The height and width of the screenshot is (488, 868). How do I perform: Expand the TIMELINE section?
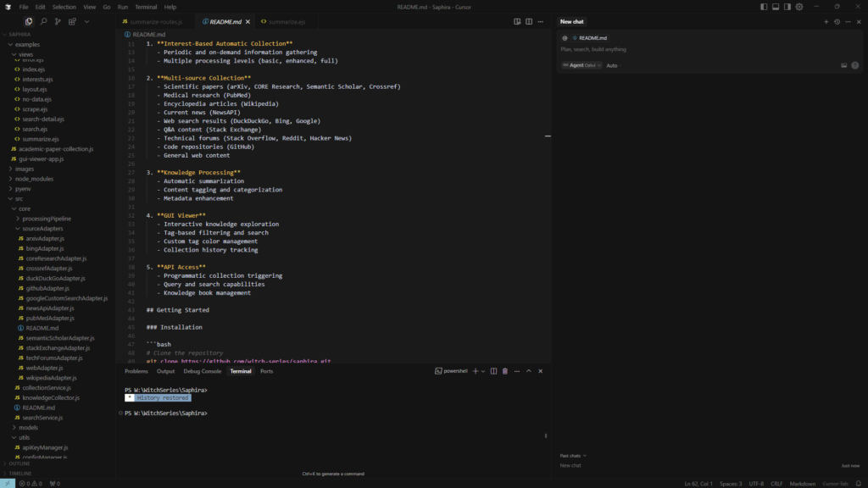click(x=20, y=474)
